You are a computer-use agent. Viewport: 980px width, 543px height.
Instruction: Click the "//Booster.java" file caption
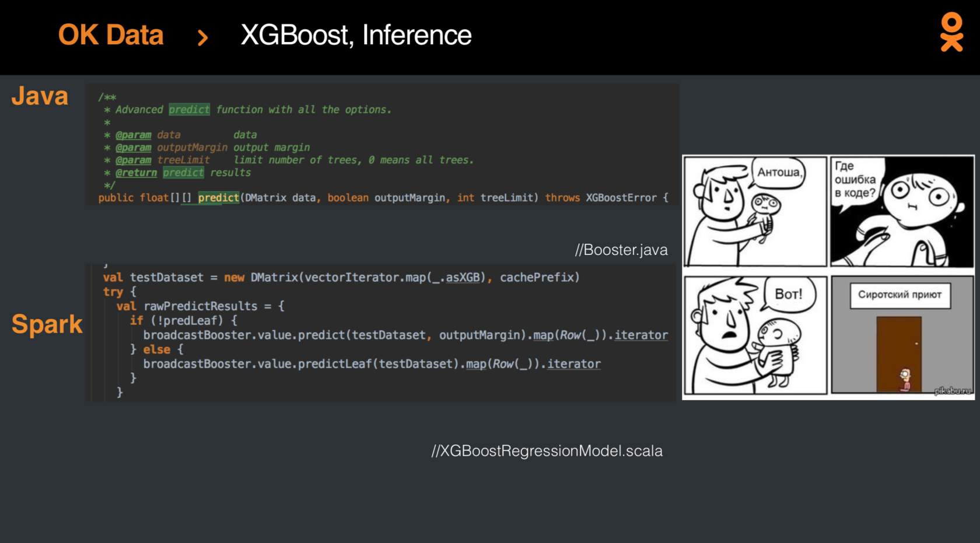621,250
